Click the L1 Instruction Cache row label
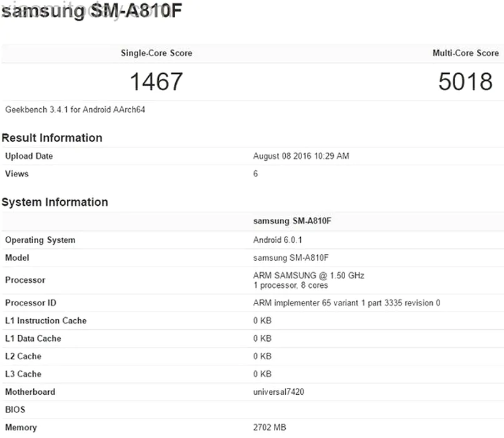The height and width of the screenshot is (438, 504). (46, 321)
